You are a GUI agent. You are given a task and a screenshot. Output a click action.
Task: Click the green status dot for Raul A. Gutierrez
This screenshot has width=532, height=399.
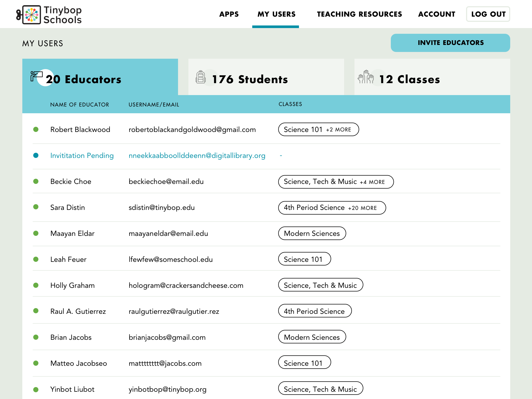click(36, 311)
